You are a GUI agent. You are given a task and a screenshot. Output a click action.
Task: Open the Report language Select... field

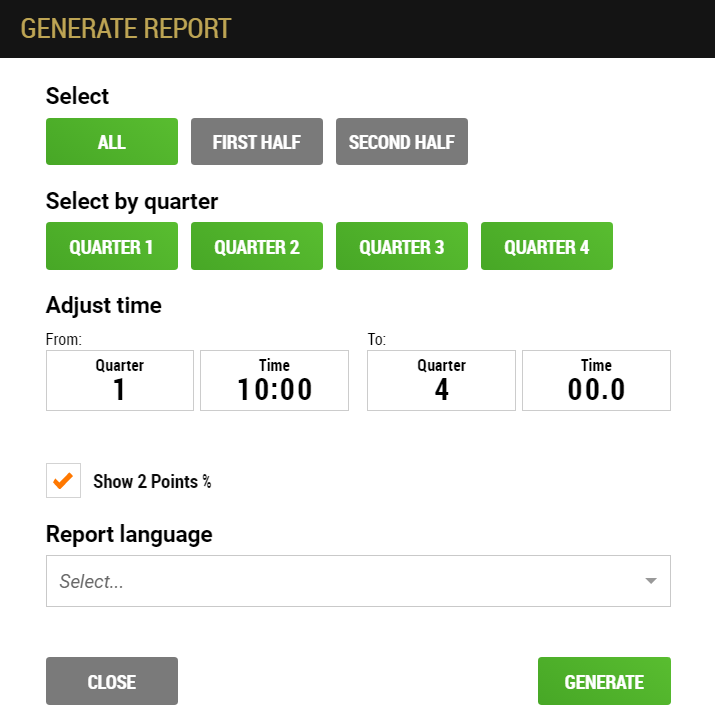pos(358,581)
